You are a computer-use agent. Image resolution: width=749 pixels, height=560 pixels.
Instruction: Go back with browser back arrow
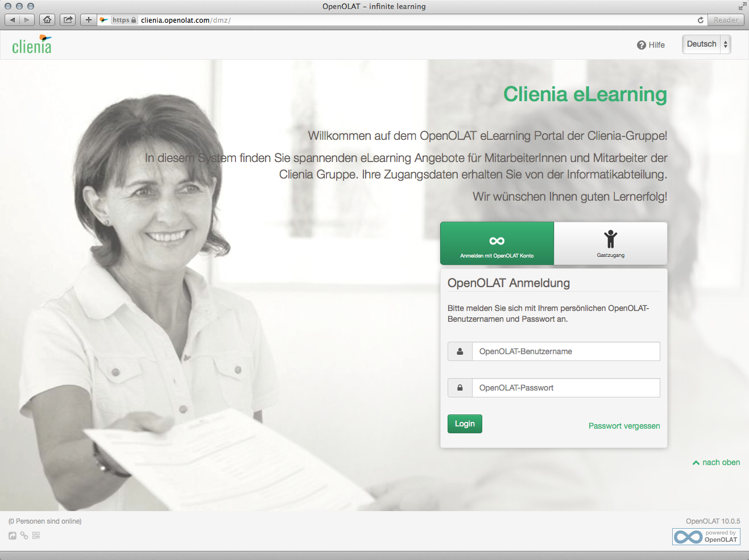(13, 20)
